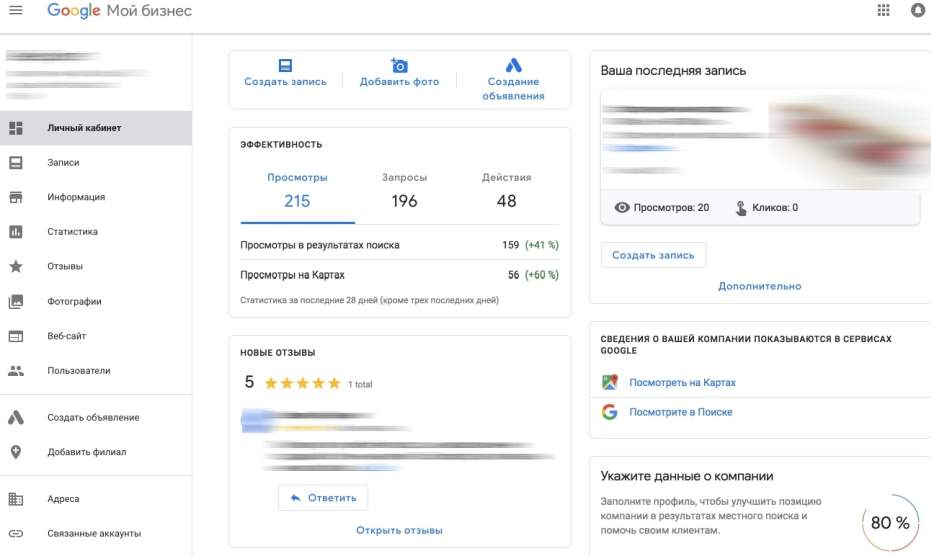Follow the Открыть отзывы link

tap(399, 530)
